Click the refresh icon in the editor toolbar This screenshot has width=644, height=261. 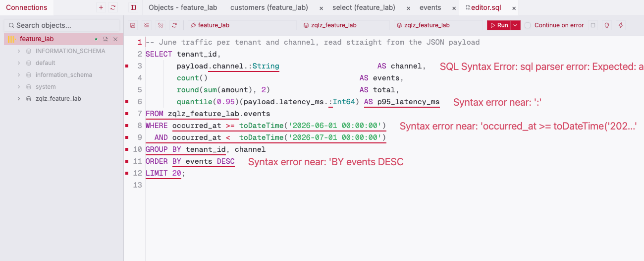coord(174,25)
